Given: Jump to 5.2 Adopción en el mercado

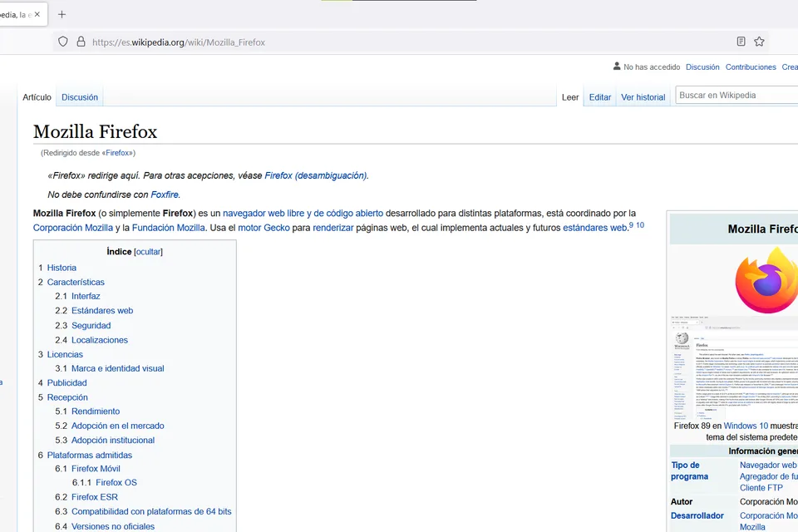Looking at the screenshot, I should [117, 426].
